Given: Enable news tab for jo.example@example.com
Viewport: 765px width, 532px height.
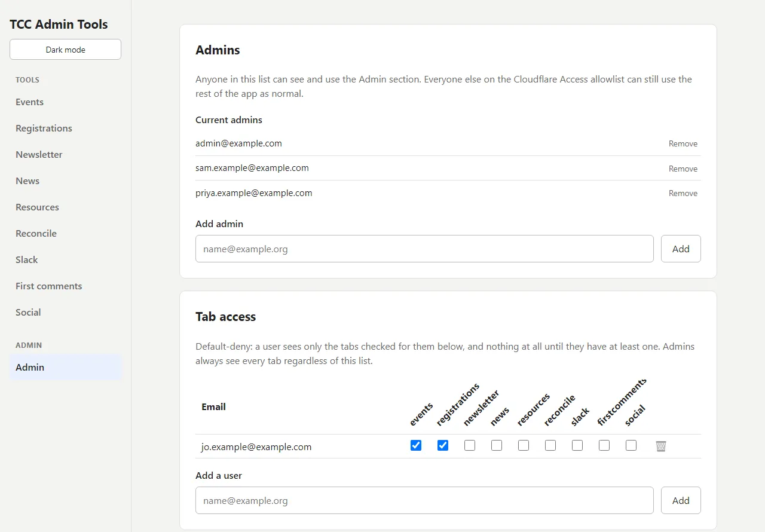Looking at the screenshot, I should (497, 445).
